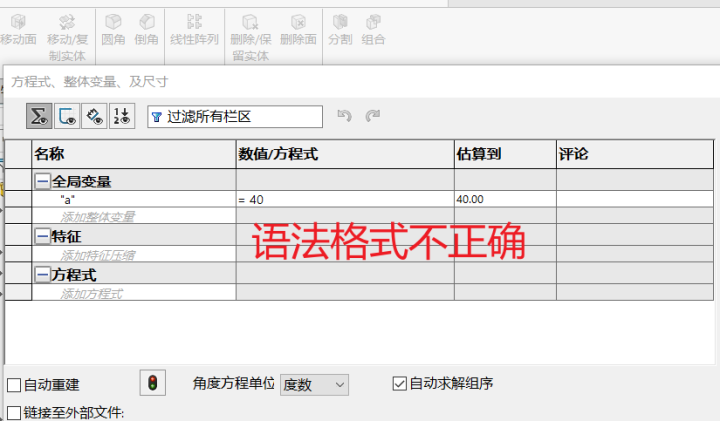
Task: Collapse the 方程式 section
Action: pyautogui.click(x=42, y=275)
